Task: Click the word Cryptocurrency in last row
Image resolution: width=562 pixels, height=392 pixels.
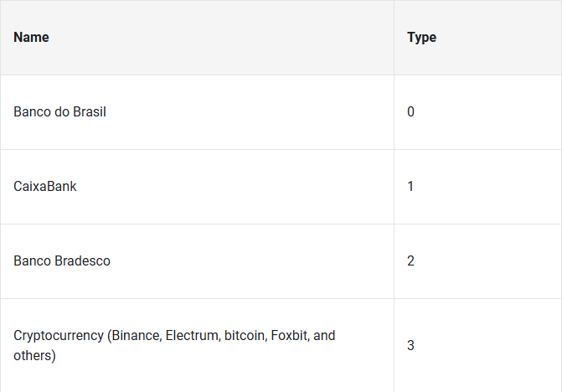Action: (x=59, y=336)
